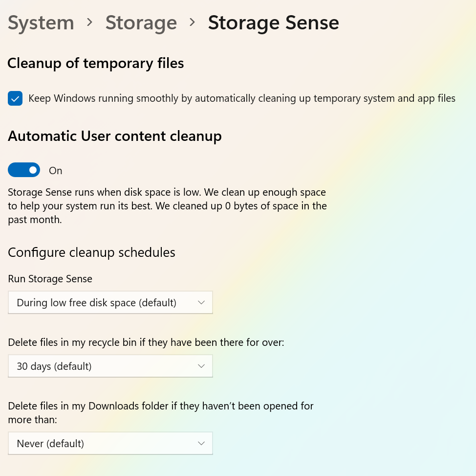Navigate back to System settings

click(41, 23)
